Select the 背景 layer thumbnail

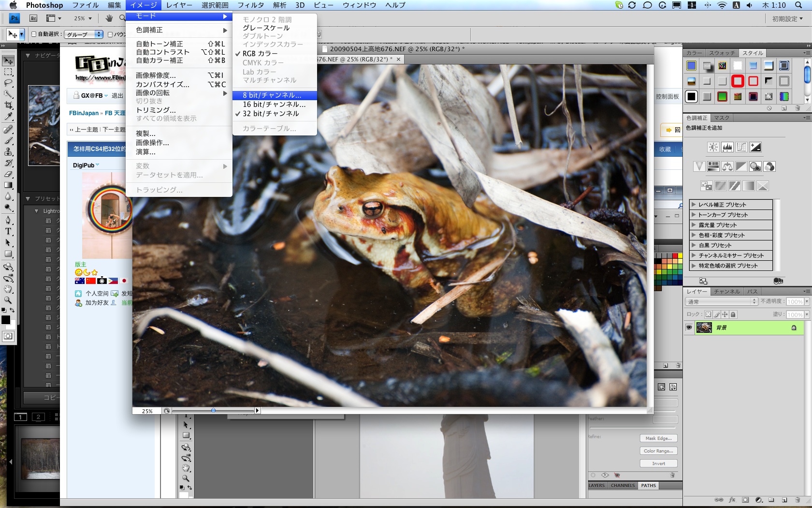click(704, 328)
